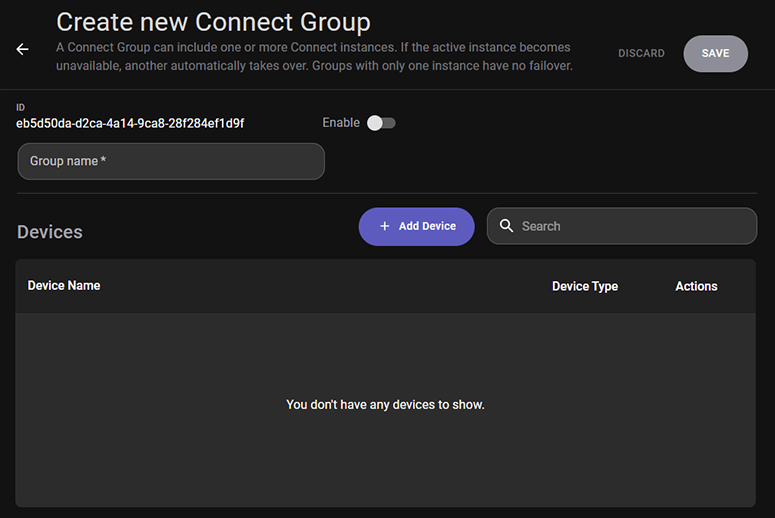Go back using the left arrow icon
This screenshot has width=775, height=518.
click(22, 49)
